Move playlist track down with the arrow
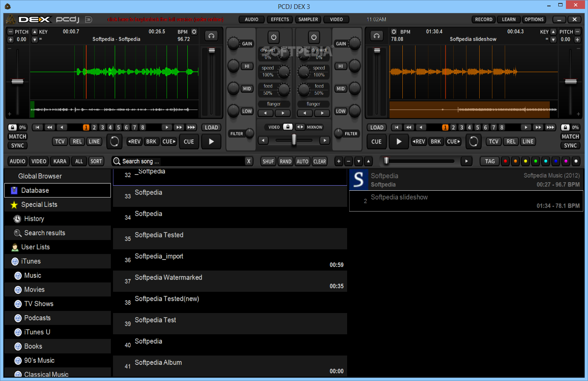 tap(359, 161)
